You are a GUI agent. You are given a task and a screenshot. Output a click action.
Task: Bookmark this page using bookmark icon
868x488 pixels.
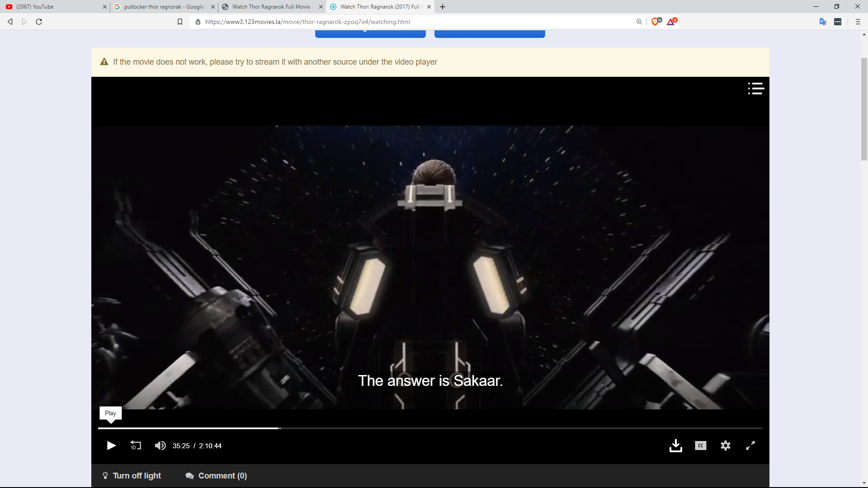(x=180, y=22)
